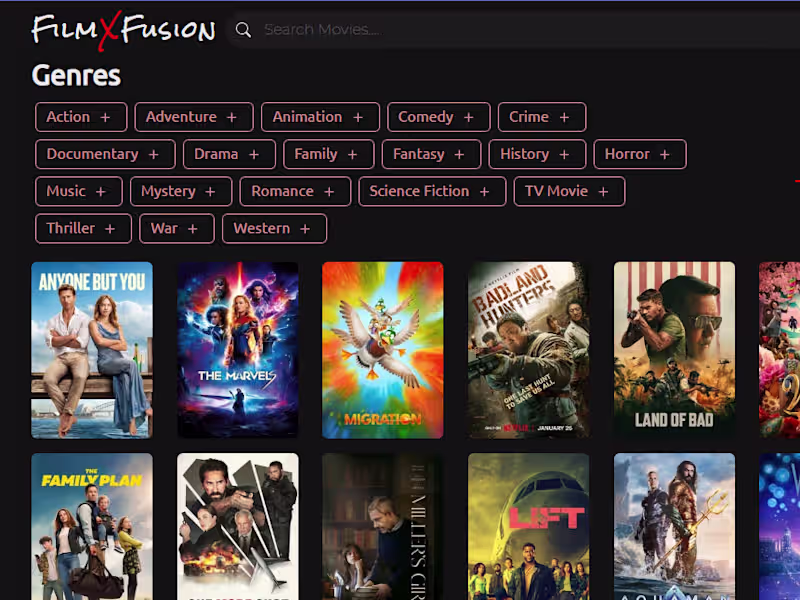Click the plus icon on Action genre

pos(105,117)
